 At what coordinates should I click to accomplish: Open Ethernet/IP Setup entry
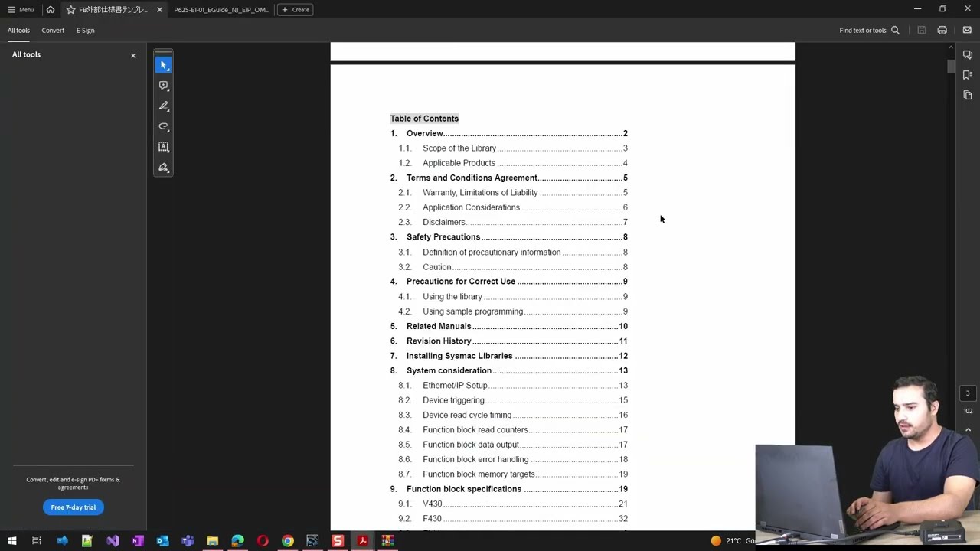click(x=512, y=386)
